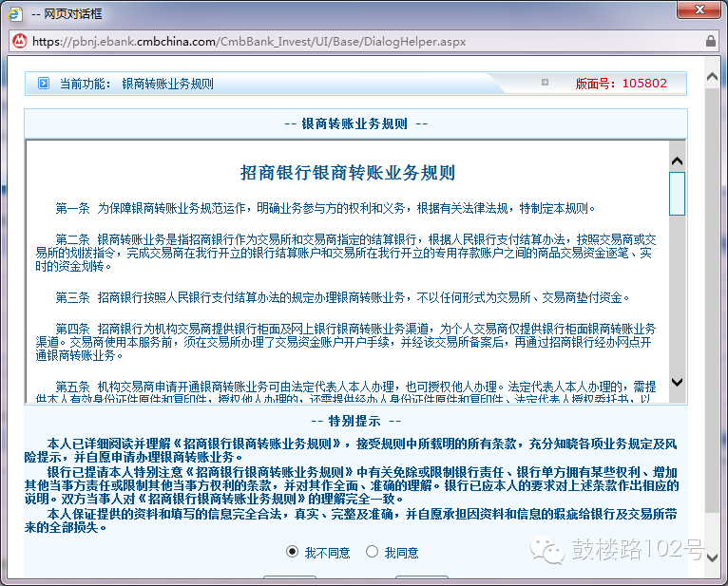728x586 pixels.
Task: Click the small gray icon left of 版面号
Action: [545, 82]
